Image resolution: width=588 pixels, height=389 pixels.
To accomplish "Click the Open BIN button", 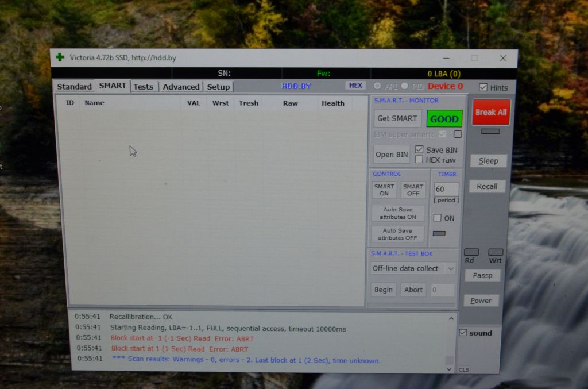I will (x=392, y=155).
